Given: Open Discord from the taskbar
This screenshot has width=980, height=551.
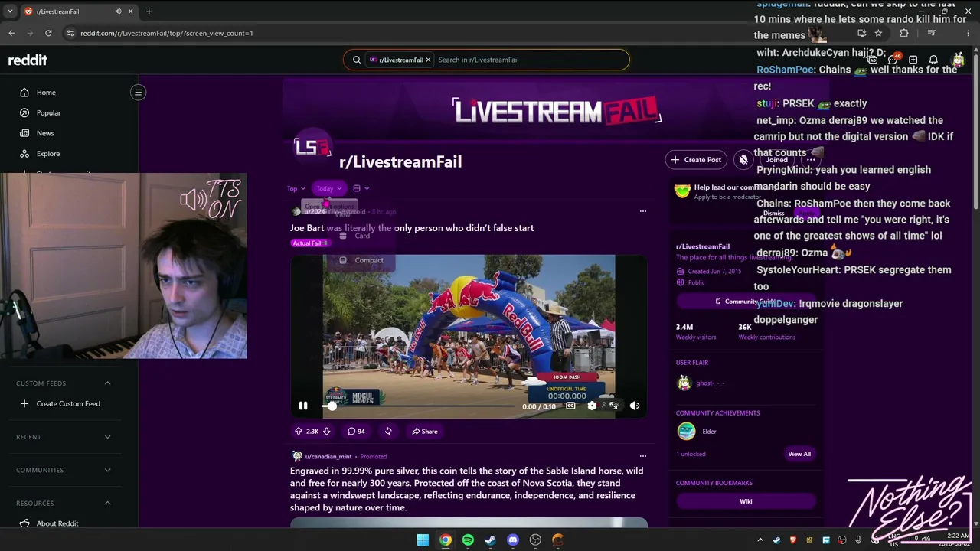Looking at the screenshot, I should tap(513, 540).
